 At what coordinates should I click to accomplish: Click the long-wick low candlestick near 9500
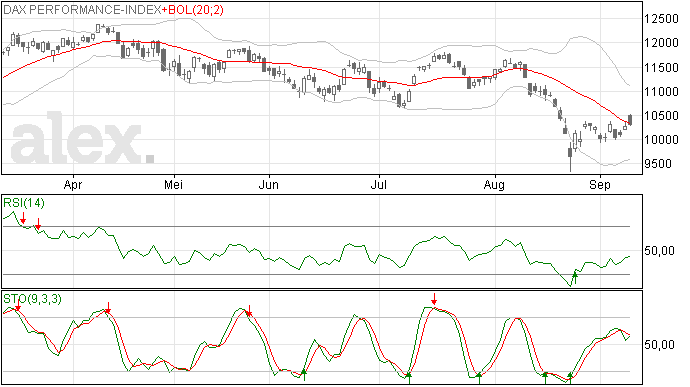(x=570, y=157)
